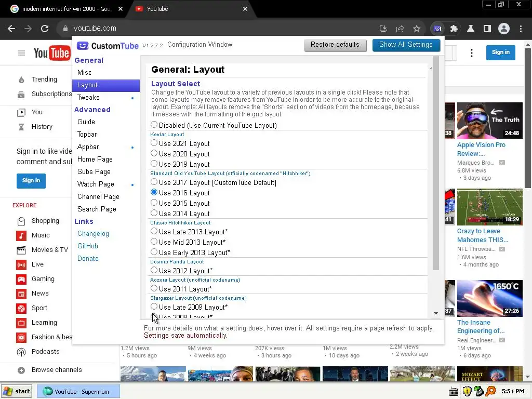This screenshot has width=532, height=399.
Task: Open Apple Vision Pro Review video thumbnail
Action: (x=489, y=121)
